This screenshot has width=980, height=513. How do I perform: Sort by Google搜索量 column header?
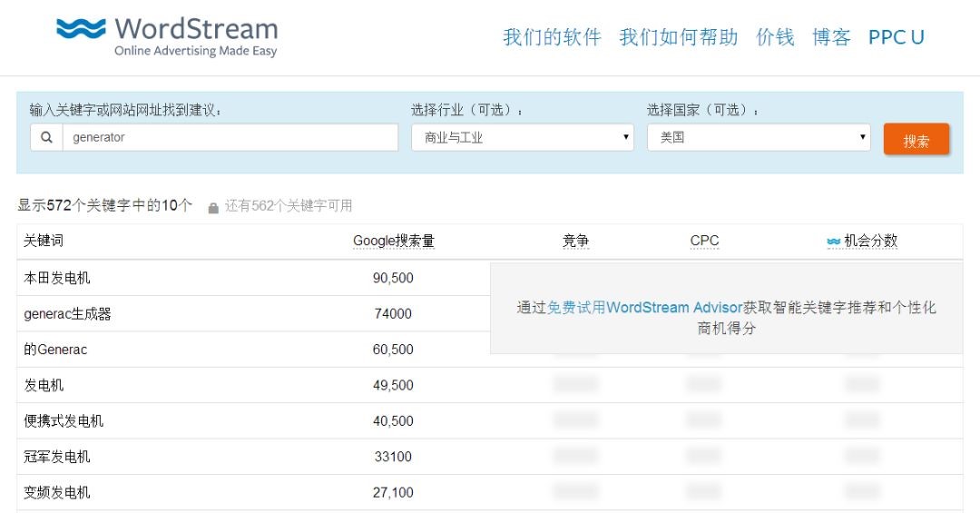click(394, 242)
